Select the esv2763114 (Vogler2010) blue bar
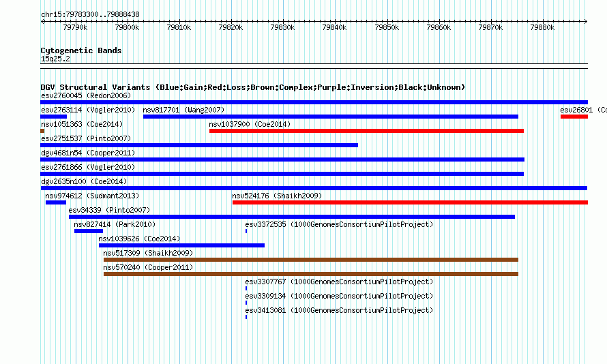This screenshot has height=364, width=607. [53, 117]
